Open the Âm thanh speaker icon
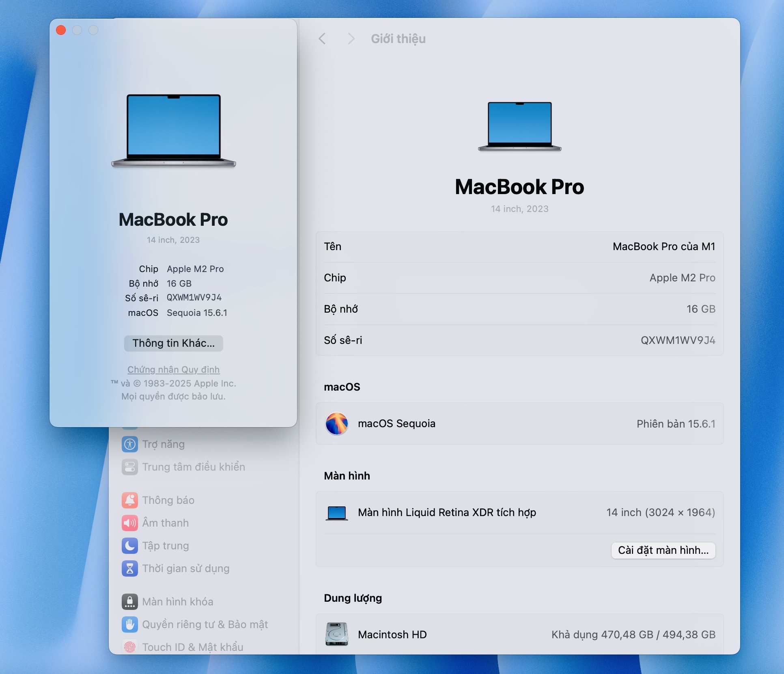This screenshot has width=784, height=674. (129, 523)
